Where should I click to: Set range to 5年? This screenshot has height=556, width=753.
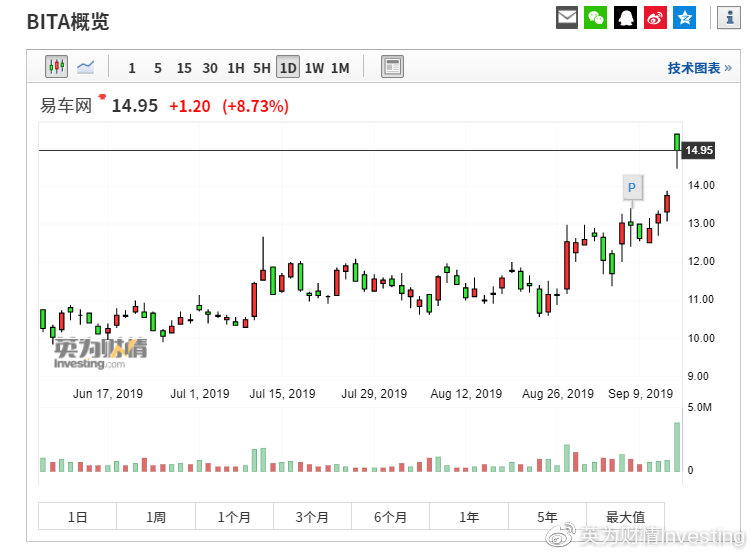[547, 517]
